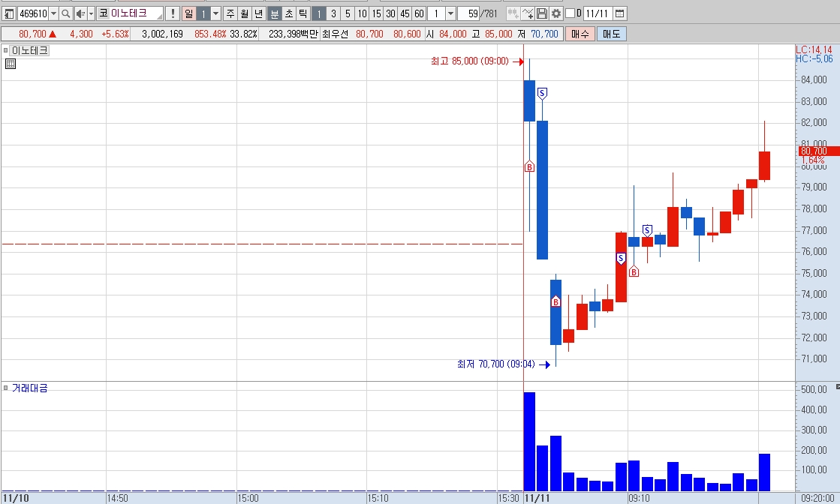Toggle the D date checkbox

[x=570, y=13]
